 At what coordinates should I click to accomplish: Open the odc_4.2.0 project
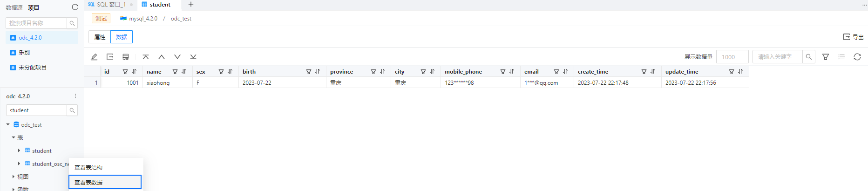tap(42, 38)
